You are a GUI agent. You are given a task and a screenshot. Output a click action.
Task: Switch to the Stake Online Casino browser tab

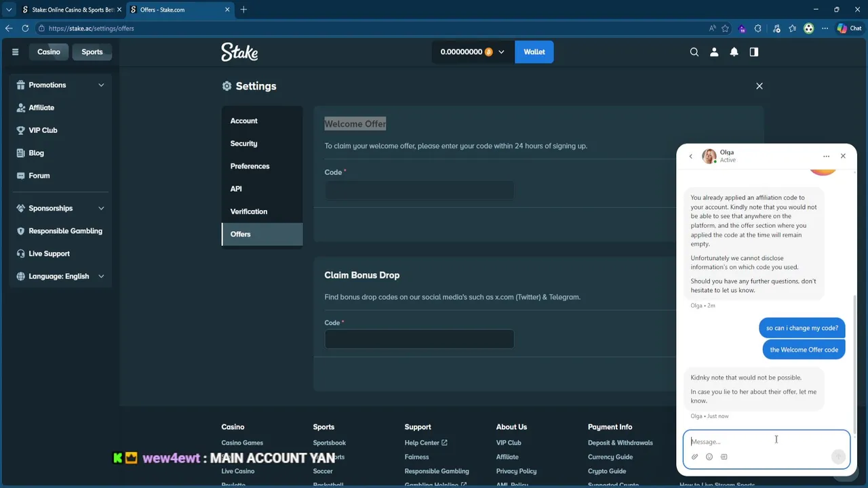71,9
